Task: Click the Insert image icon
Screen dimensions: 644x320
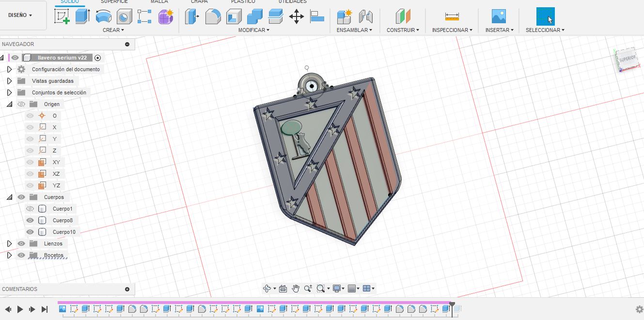Action: [x=499, y=16]
